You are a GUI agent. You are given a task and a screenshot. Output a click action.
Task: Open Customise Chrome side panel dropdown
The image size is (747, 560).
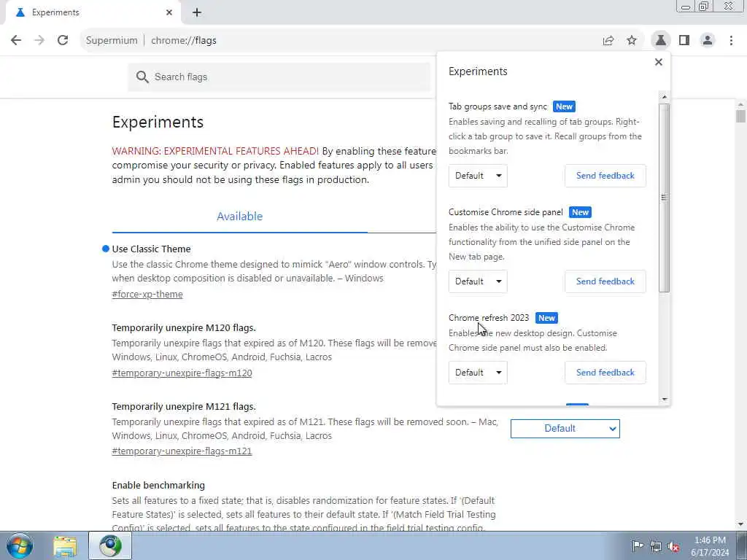[478, 281]
